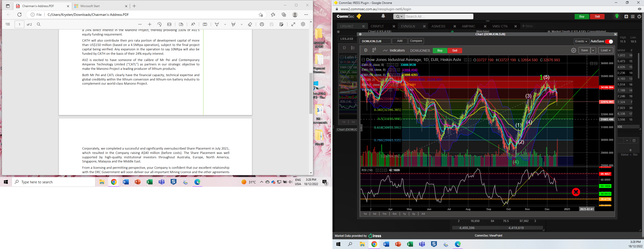This screenshot has width=644, height=249.
Task: Rotate the PDF page
Action: tap(159, 24)
